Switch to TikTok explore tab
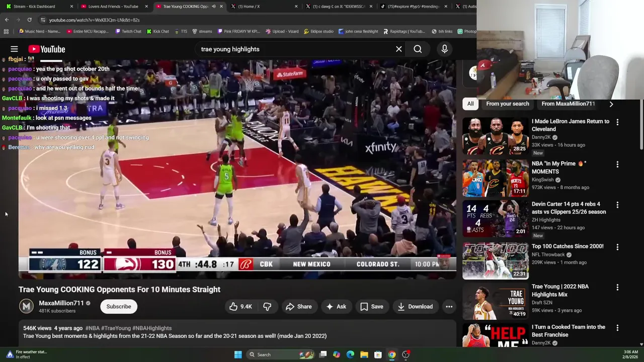This screenshot has height=362, width=644. 414,7
